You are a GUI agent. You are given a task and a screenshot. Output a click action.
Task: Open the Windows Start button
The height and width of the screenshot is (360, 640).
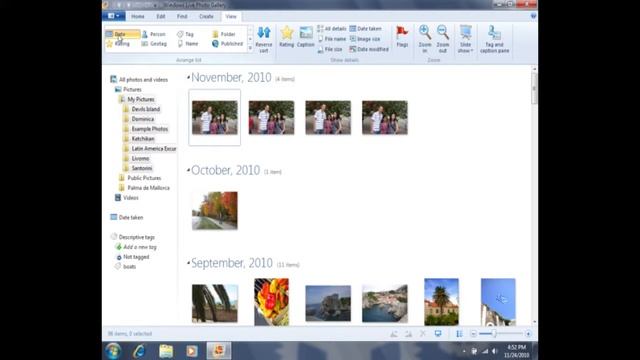point(113,351)
